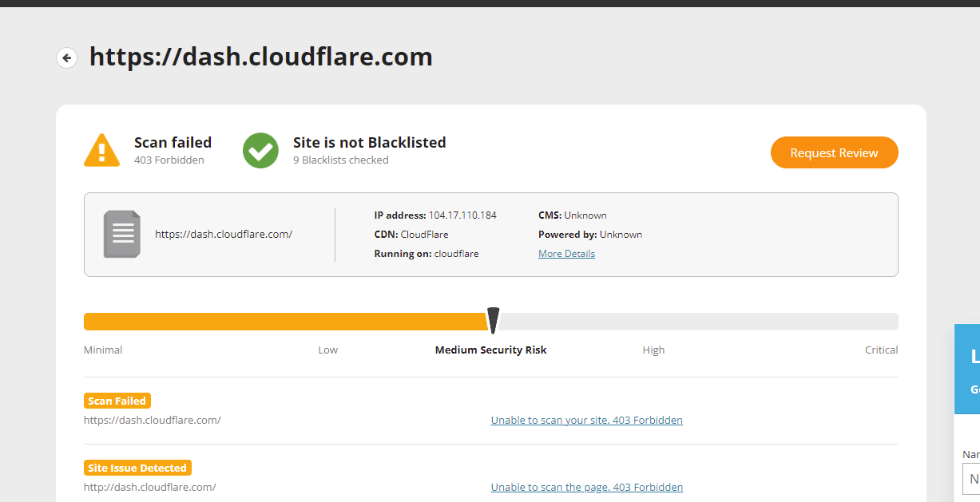Click 'Running on: cloudflare' entry
The image size is (980, 502).
(x=427, y=254)
